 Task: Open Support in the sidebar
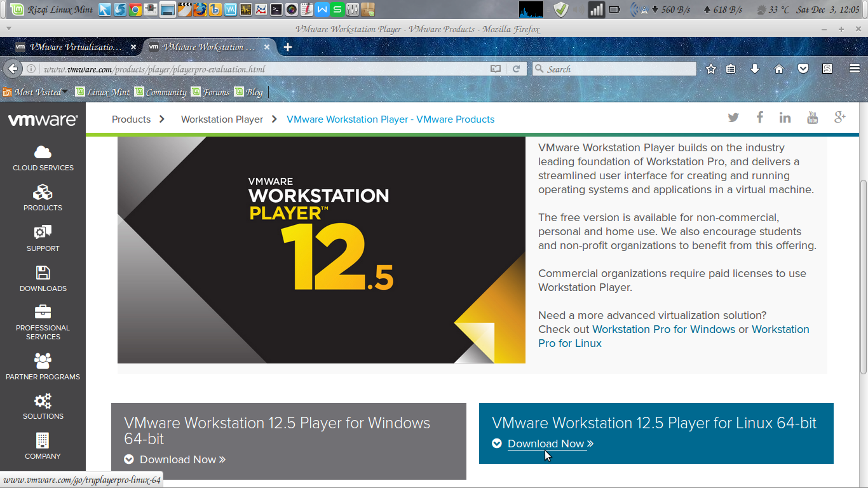pyautogui.click(x=43, y=238)
